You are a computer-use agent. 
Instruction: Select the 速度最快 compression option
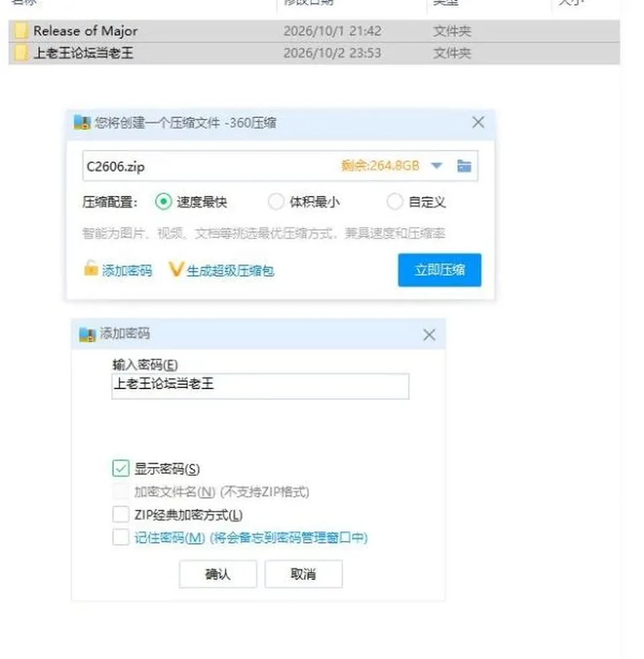pyautogui.click(x=164, y=202)
